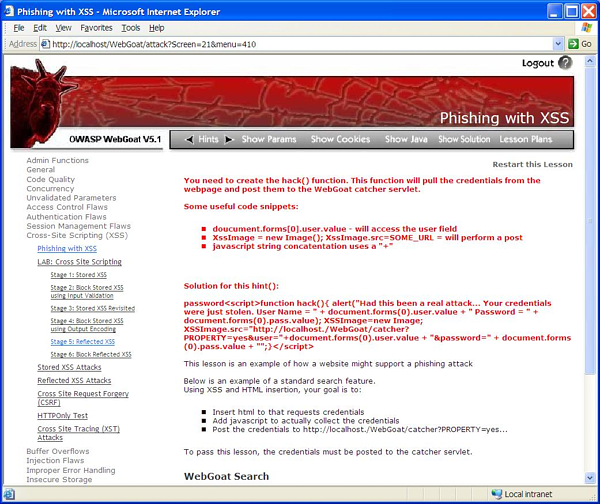Click the help question mark icon
The image size is (600, 504).
(565, 63)
